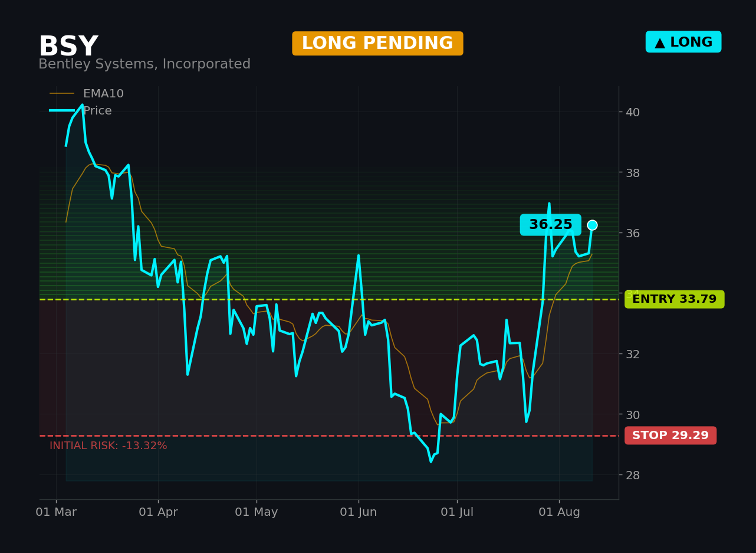756x553 pixels.
Task: Click the current price dot marker
Action: coord(592,225)
